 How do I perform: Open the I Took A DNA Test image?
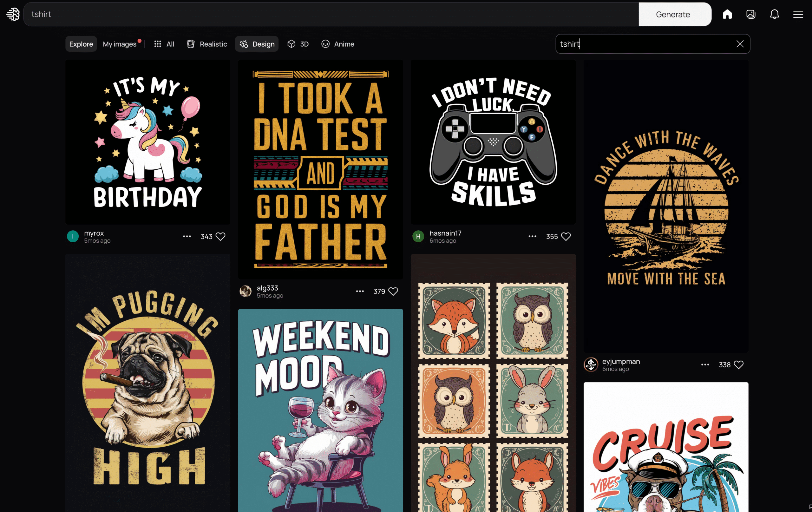[320, 169]
